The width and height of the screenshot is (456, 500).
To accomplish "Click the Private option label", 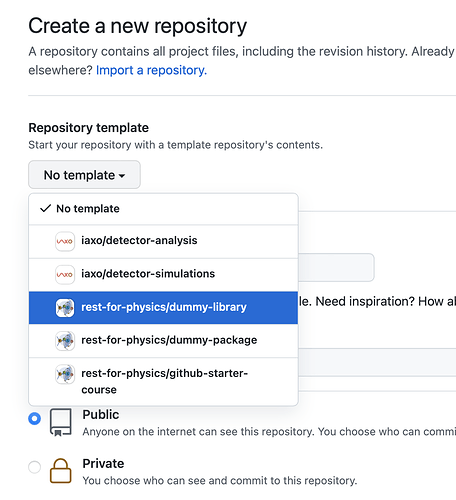I will point(103,464).
